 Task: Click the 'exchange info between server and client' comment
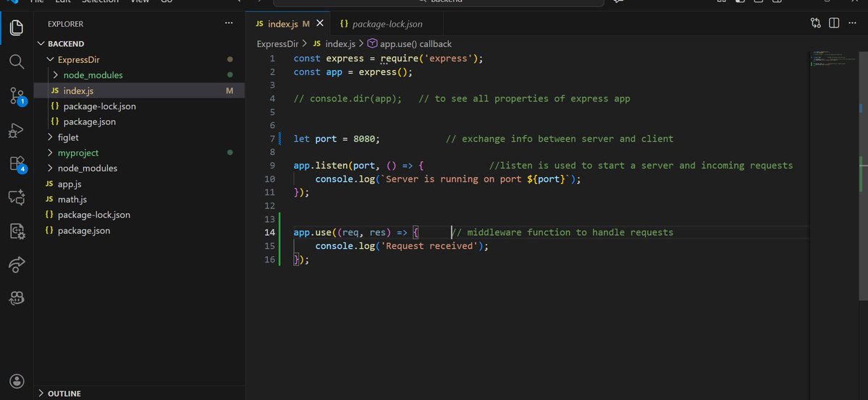pos(560,139)
